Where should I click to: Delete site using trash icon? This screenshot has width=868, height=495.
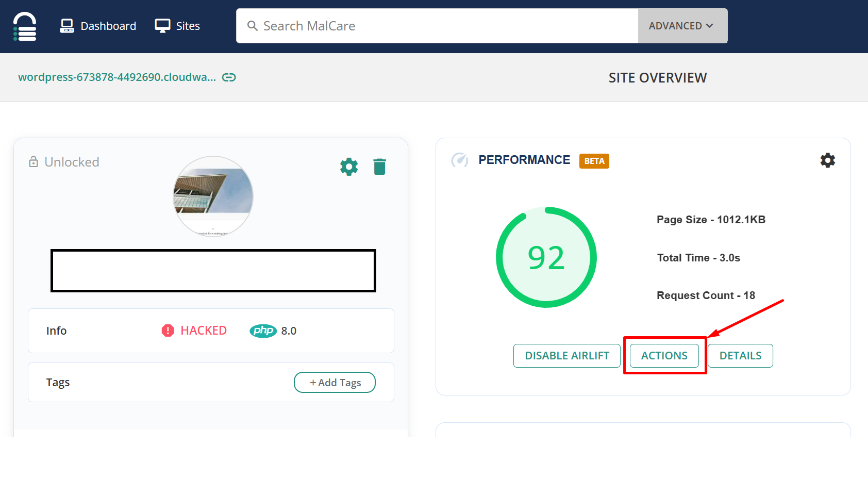coord(380,167)
